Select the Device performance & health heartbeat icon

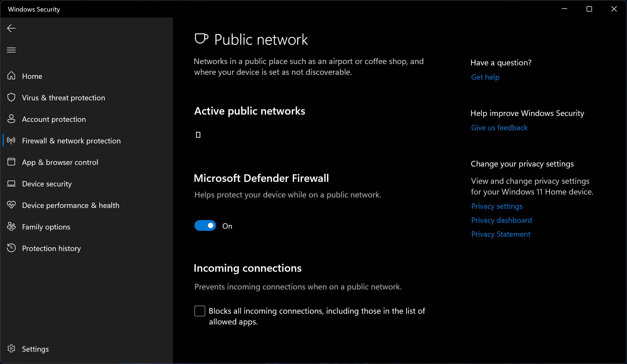point(11,205)
